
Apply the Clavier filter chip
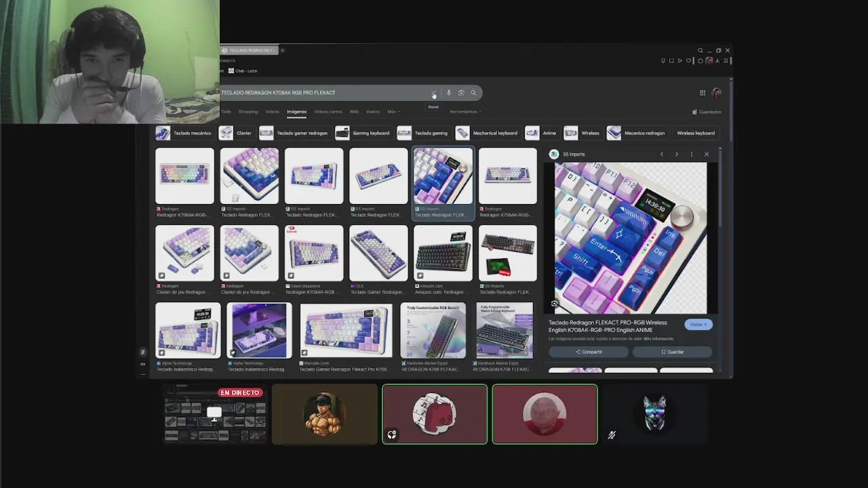[236, 133]
